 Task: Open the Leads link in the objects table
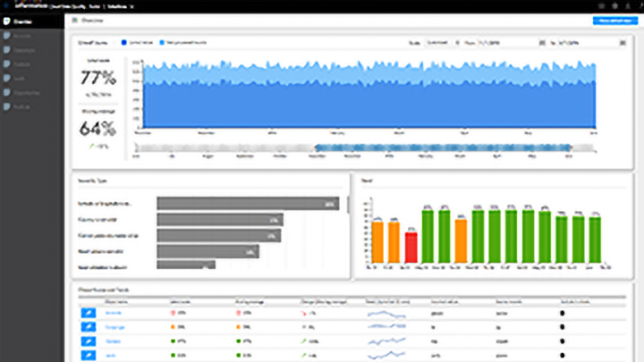click(x=111, y=356)
